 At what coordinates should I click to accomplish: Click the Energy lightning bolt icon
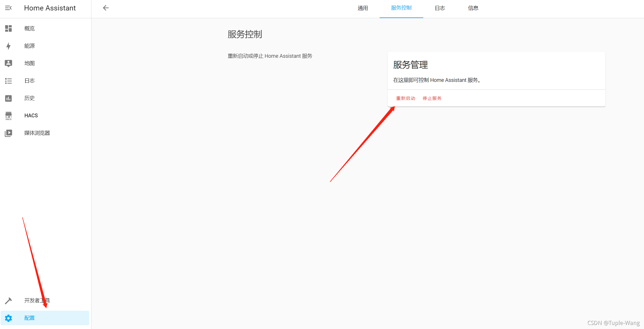[x=8, y=46]
